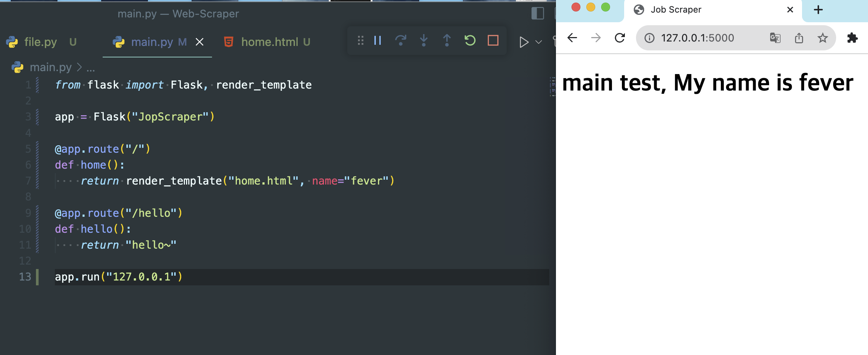Click the "127.0.0.1" string in app.run
The image size is (868, 355).
[x=141, y=277]
